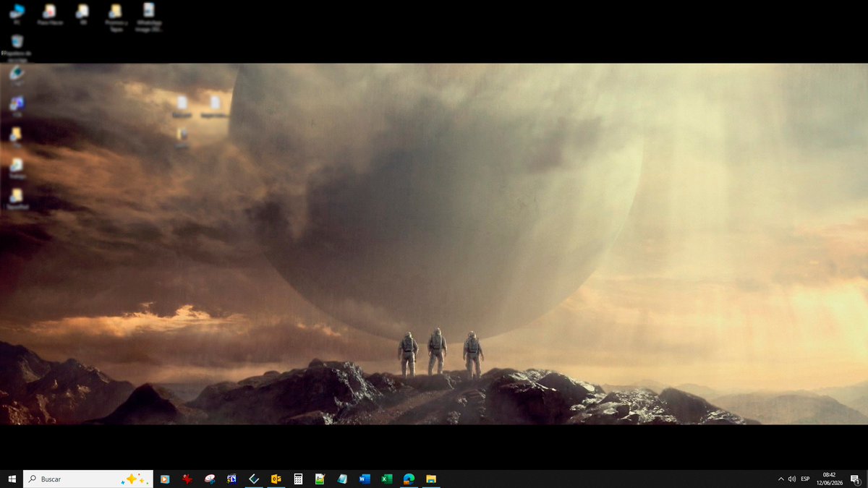
Task: Open the notepad-style taskbar icon
Action: (342, 479)
